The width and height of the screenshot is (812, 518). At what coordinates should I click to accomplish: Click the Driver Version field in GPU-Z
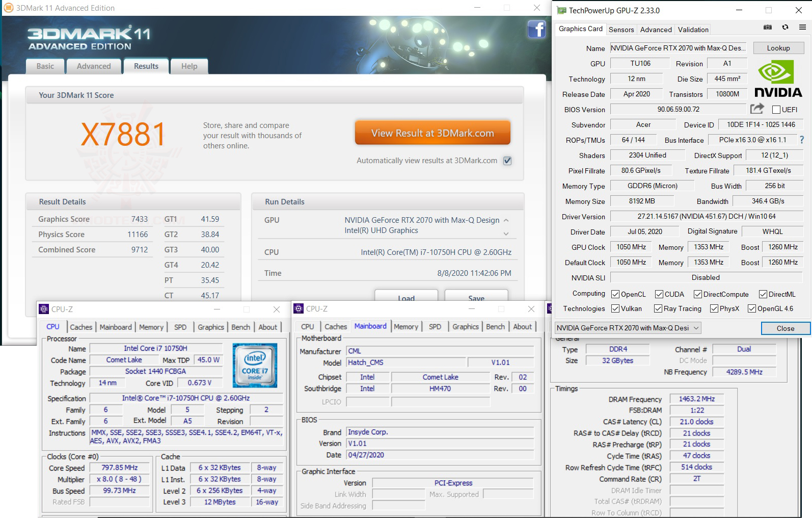(707, 216)
